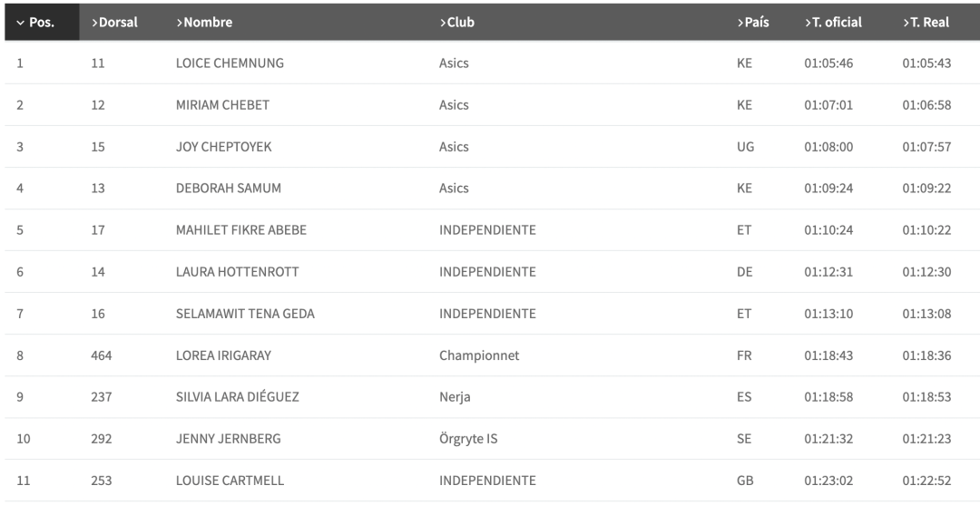Sort by T. oficial column
The image size is (980, 505).
coord(833,23)
